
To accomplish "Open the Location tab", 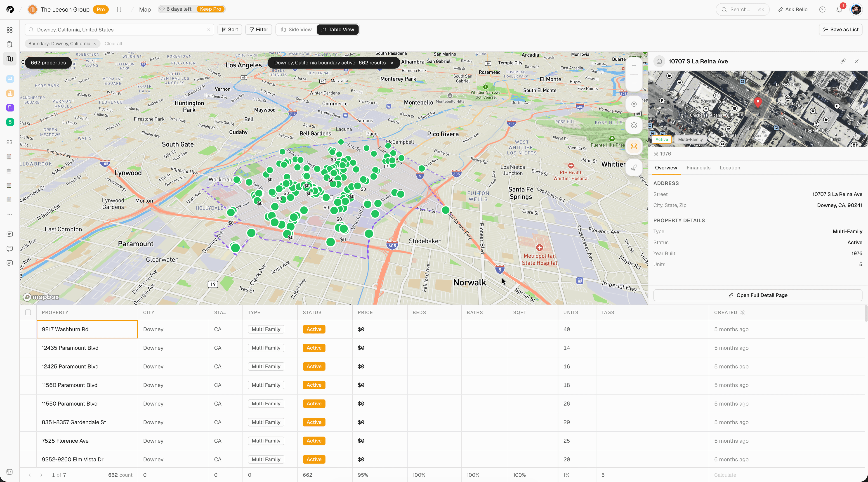I will 730,168.
